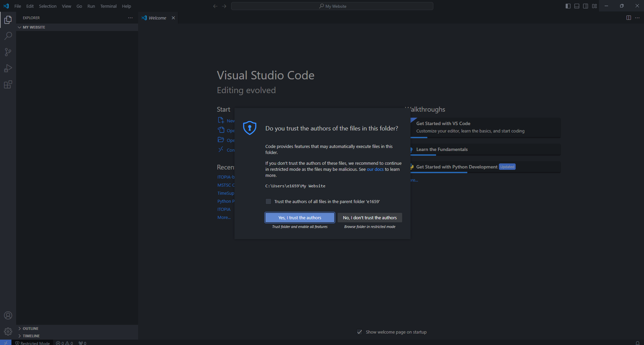Image resolution: width=644 pixels, height=345 pixels.
Task: Open the Terminal menu
Action: 109,6
